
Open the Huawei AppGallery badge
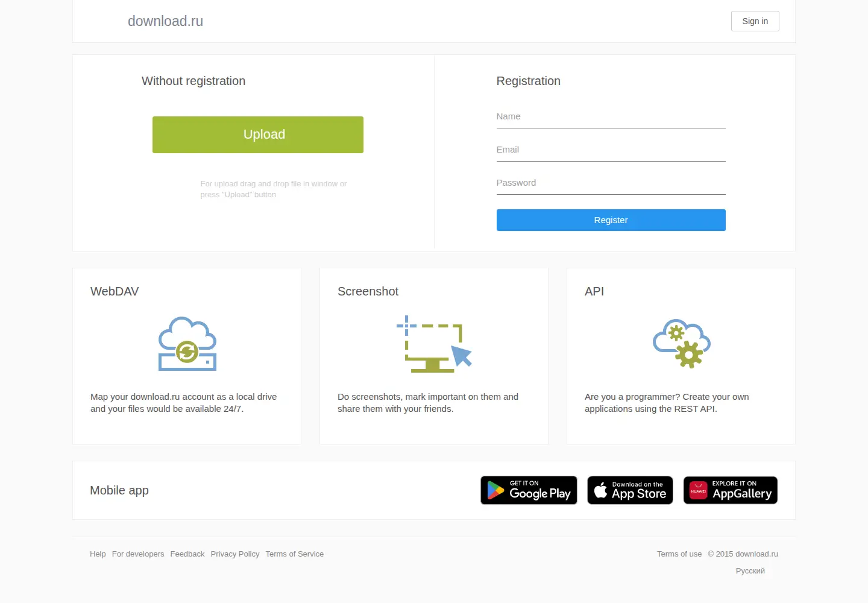(x=731, y=490)
